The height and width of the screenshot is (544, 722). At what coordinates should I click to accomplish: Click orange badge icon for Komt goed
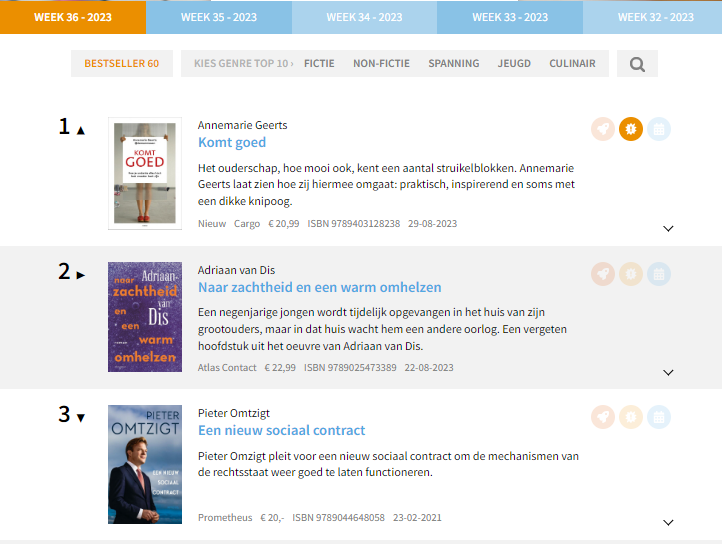click(631, 129)
